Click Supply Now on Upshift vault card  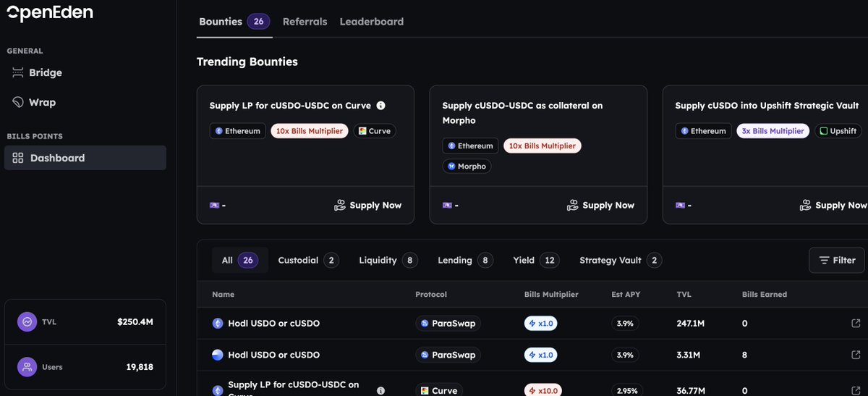coord(833,206)
